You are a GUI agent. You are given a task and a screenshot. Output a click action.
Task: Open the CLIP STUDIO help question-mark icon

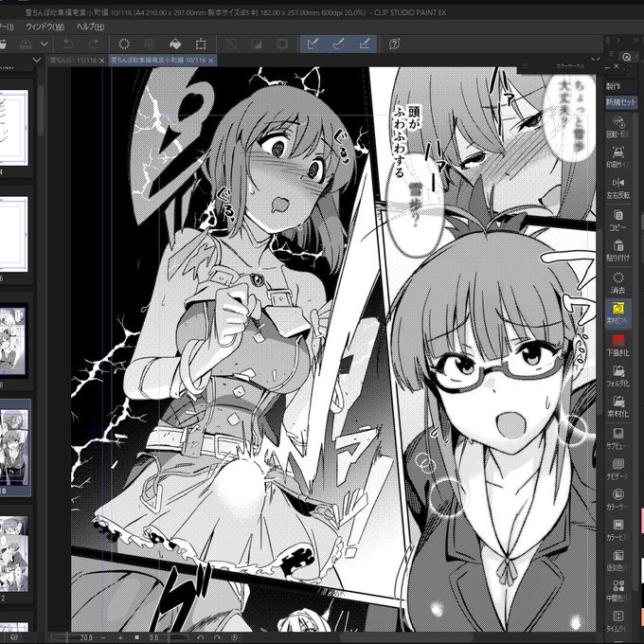[x=394, y=44]
